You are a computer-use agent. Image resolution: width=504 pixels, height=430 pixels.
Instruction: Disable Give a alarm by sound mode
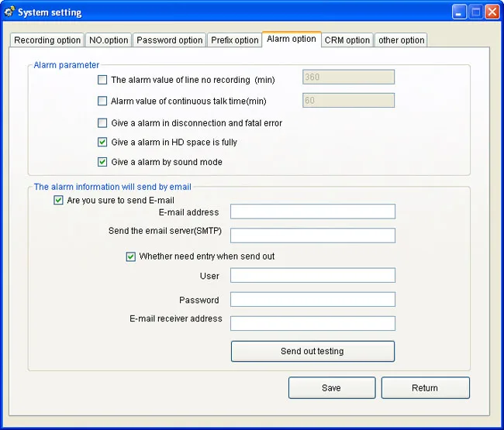tap(102, 162)
